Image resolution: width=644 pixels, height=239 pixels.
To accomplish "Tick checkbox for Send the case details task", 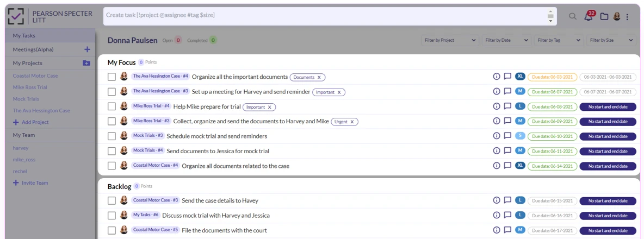I will [x=112, y=200].
